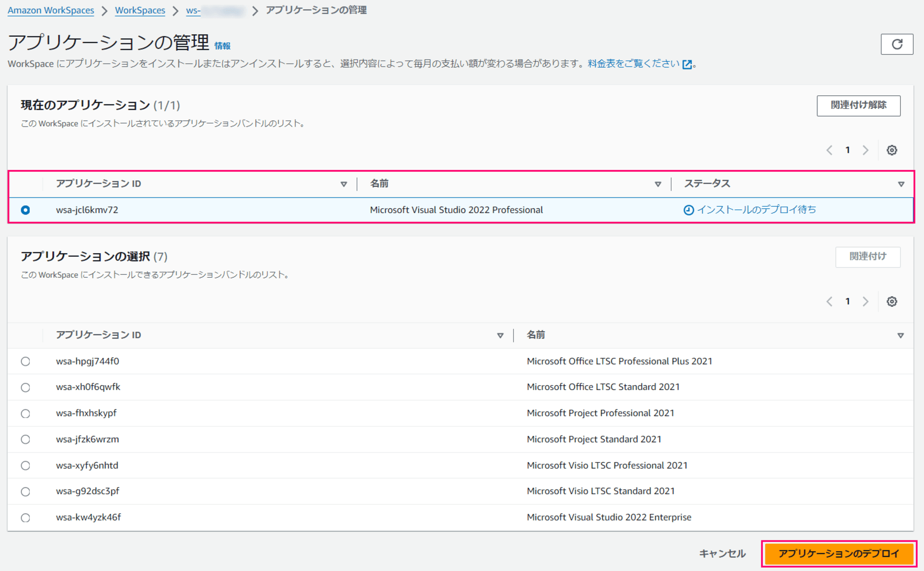924x571 pixels.
Task: Select radio for wsa-xh0f6qwfk
Action: (x=25, y=388)
